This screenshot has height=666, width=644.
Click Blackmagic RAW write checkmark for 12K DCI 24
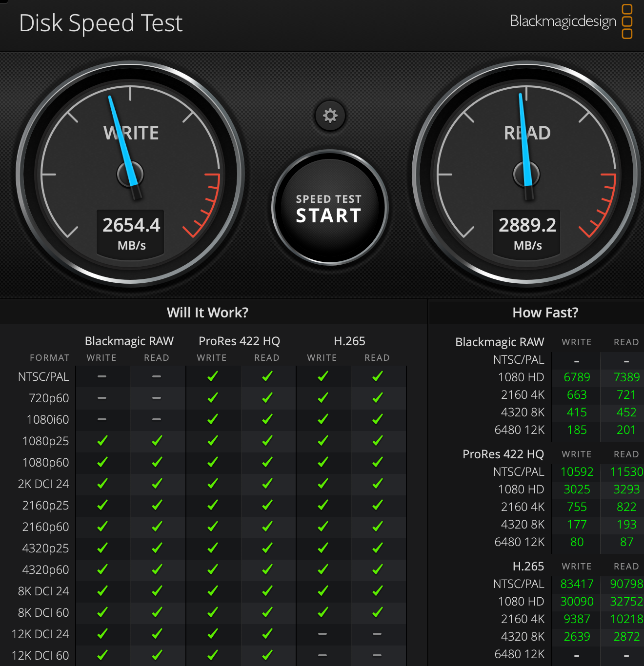[x=102, y=634]
